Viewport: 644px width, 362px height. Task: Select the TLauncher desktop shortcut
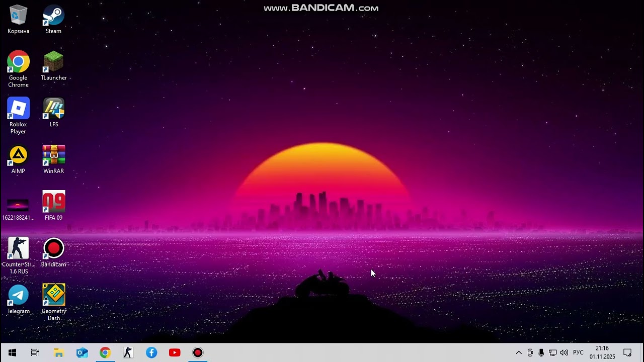[x=53, y=66]
